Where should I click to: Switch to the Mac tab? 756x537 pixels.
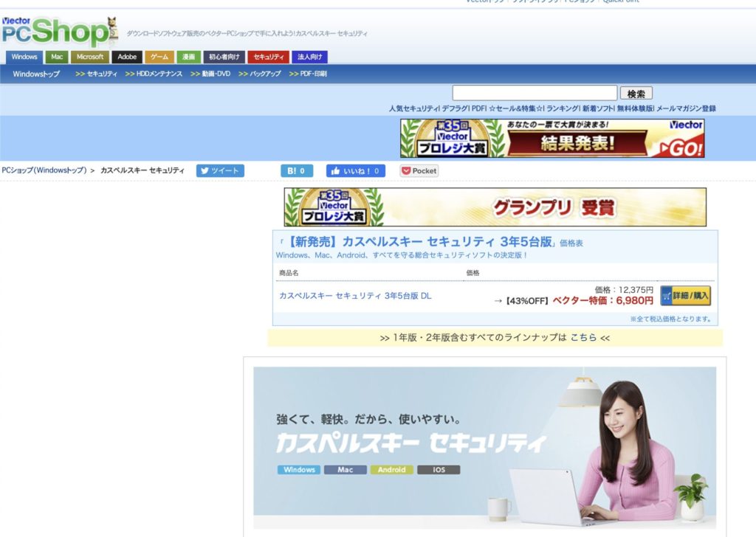pos(57,57)
